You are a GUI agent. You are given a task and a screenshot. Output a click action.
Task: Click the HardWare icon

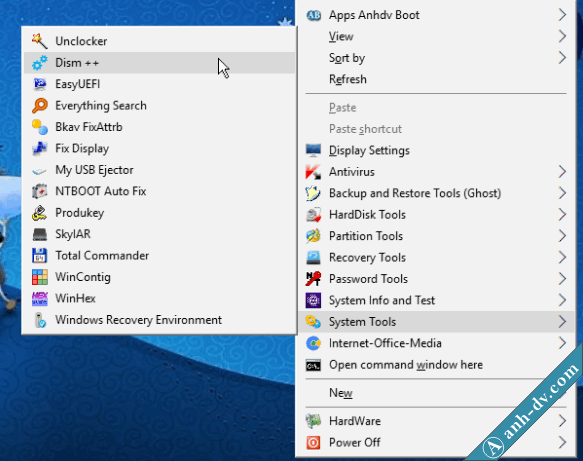click(313, 421)
